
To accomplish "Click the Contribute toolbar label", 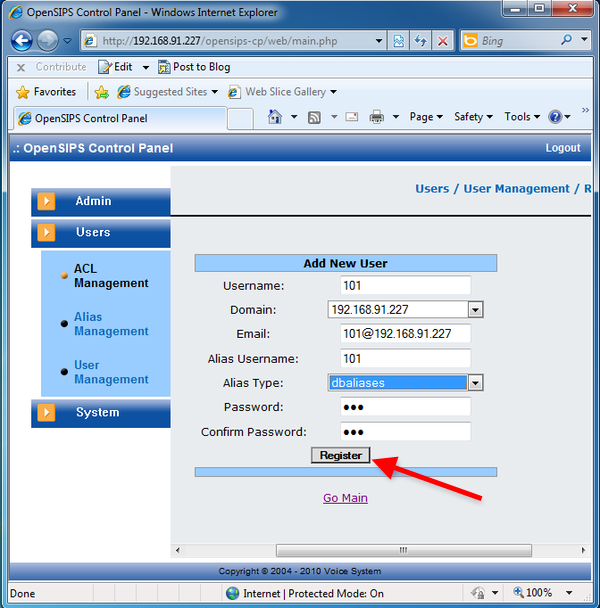I will (61, 67).
